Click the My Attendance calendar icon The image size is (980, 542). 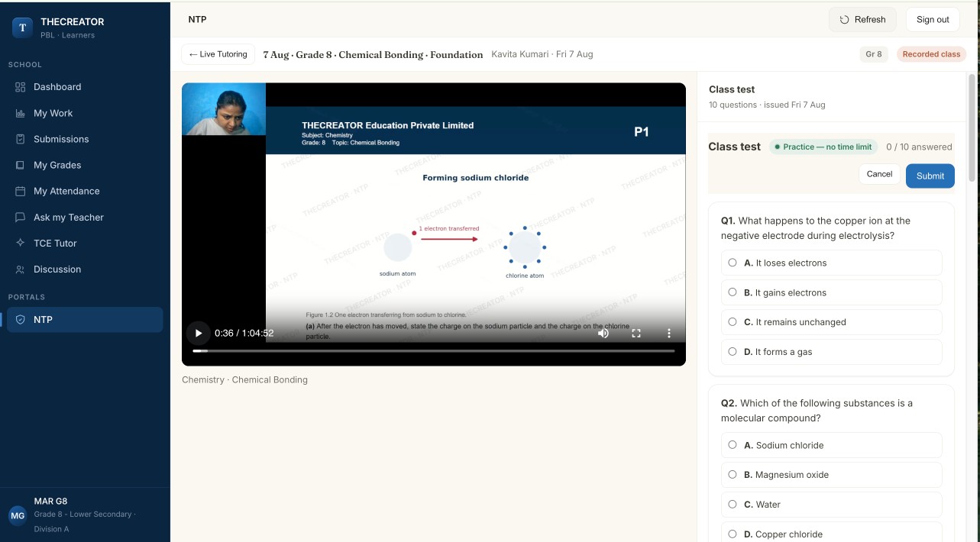point(21,191)
